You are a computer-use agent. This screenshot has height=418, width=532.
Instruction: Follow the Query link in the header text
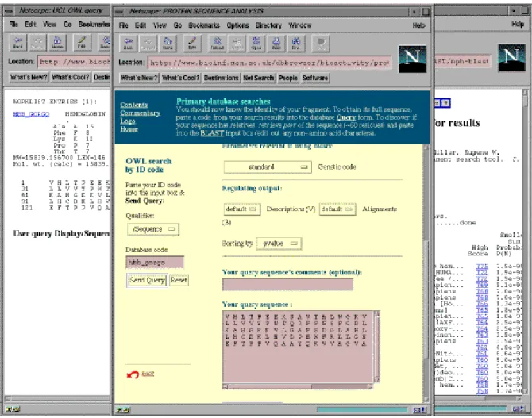point(345,117)
